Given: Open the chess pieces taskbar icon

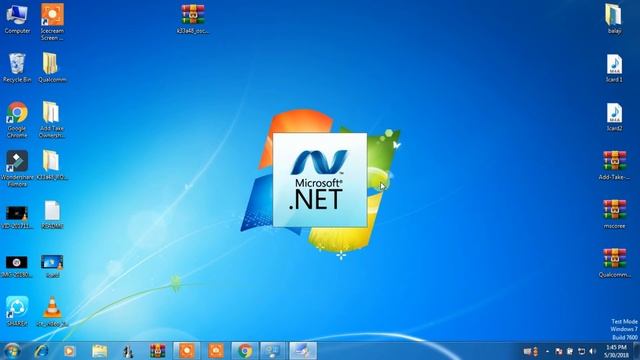Looking at the screenshot, I should coord(128,351).
